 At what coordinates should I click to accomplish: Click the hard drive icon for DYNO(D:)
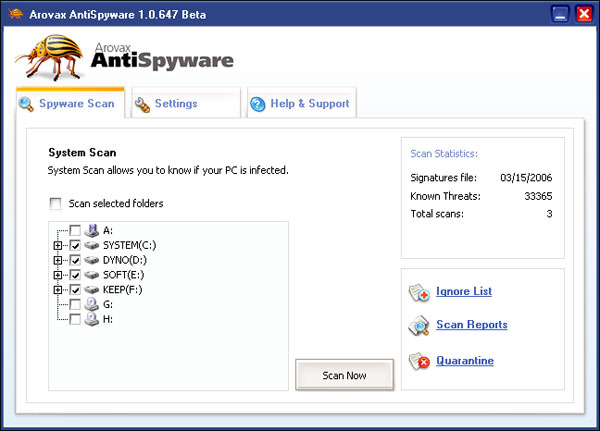click(x=91, y=260)
